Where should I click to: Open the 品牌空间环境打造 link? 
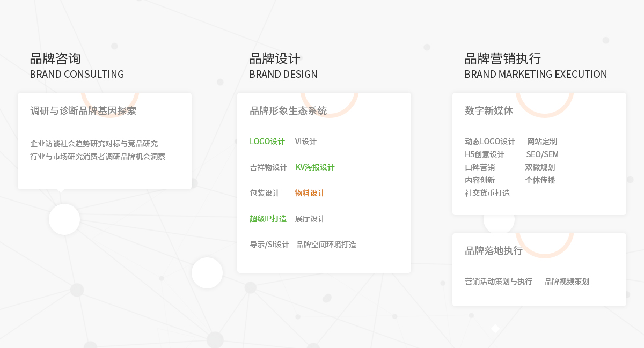click(326, 245)
